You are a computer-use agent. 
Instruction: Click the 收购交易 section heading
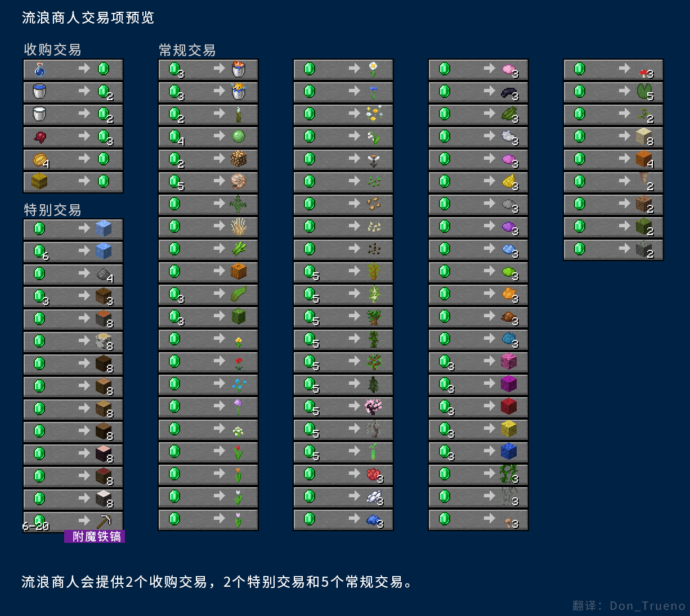(52, 50)
